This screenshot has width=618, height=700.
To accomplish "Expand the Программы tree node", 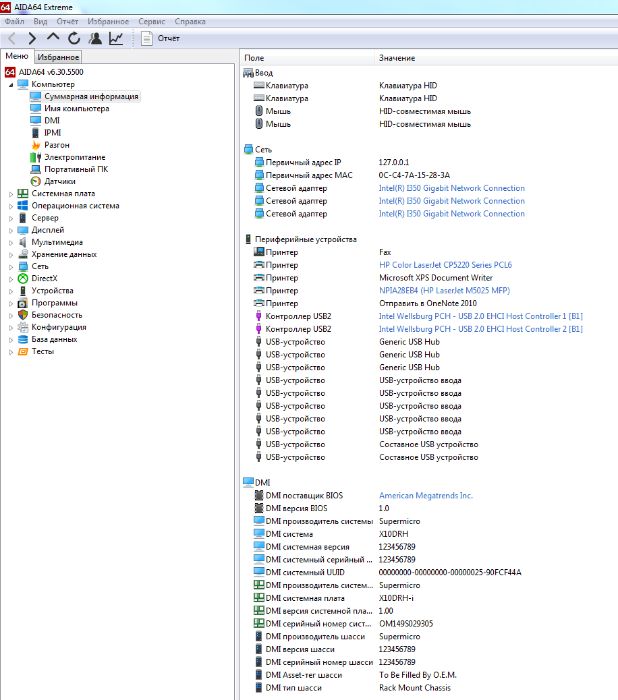I will click(11, 303).
